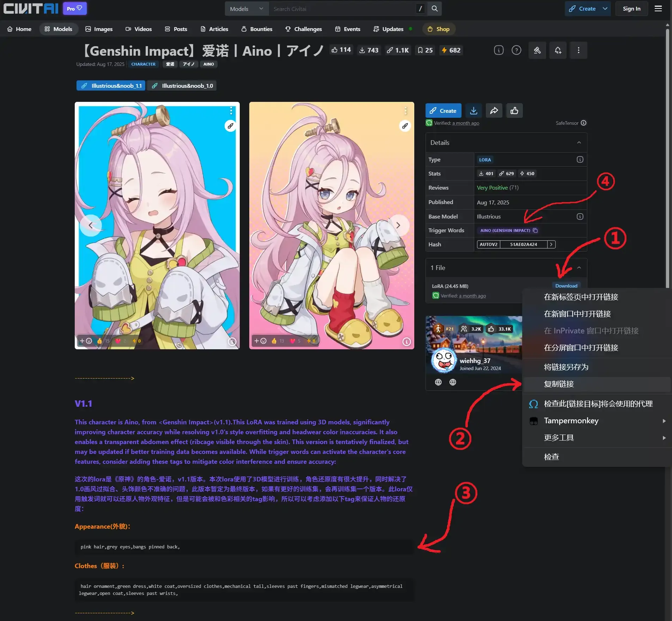
Task: Switch to the Illustrious&noob_1.1 version
Action: 111,86
